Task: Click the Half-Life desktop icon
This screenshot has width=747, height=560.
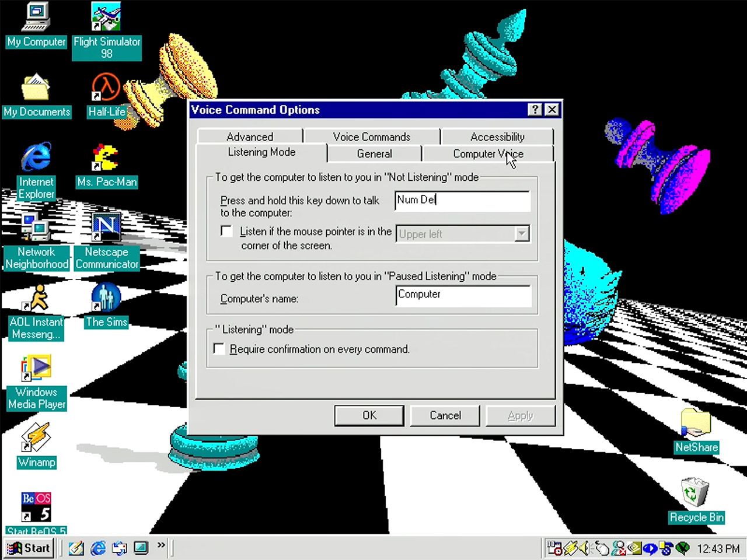Action: tap(106, 87)
